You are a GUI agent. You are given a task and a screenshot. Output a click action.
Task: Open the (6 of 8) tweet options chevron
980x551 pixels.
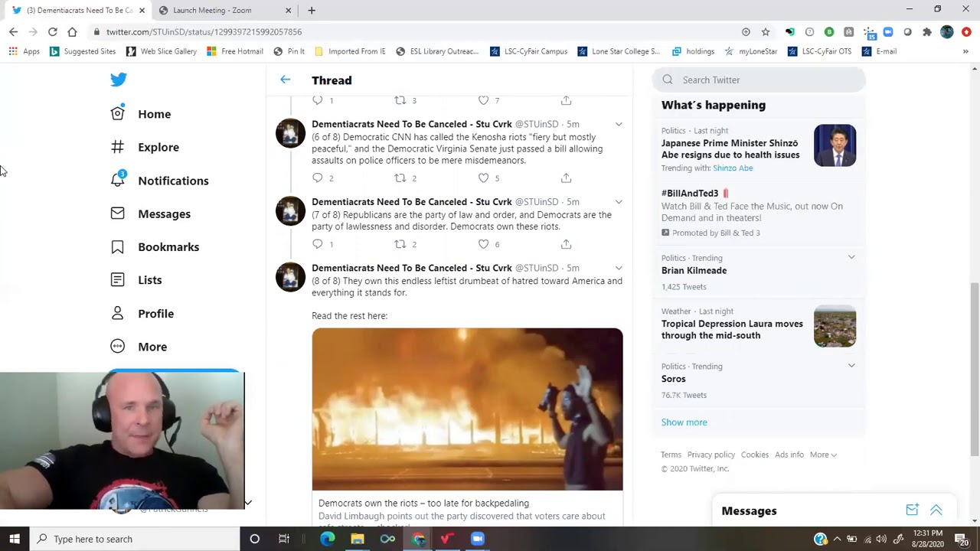(619, 124)
